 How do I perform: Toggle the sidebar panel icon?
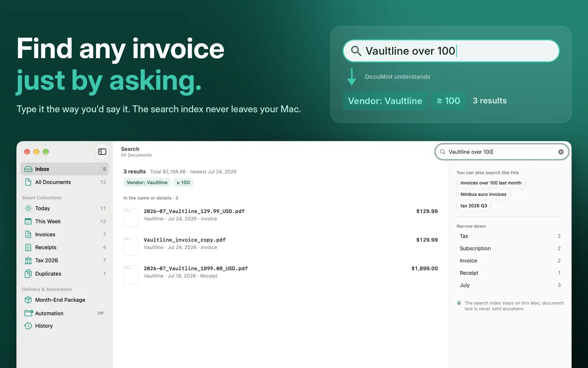click(x=102, y=152)
